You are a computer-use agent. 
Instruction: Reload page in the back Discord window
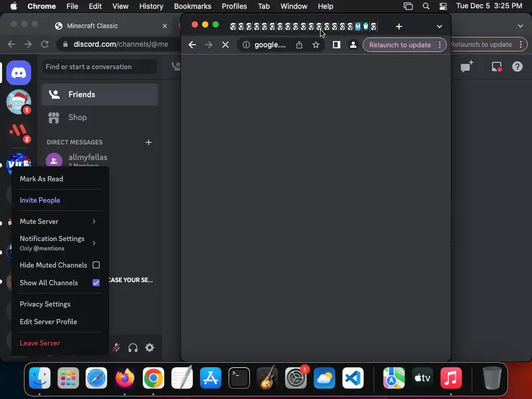(45, 44)
